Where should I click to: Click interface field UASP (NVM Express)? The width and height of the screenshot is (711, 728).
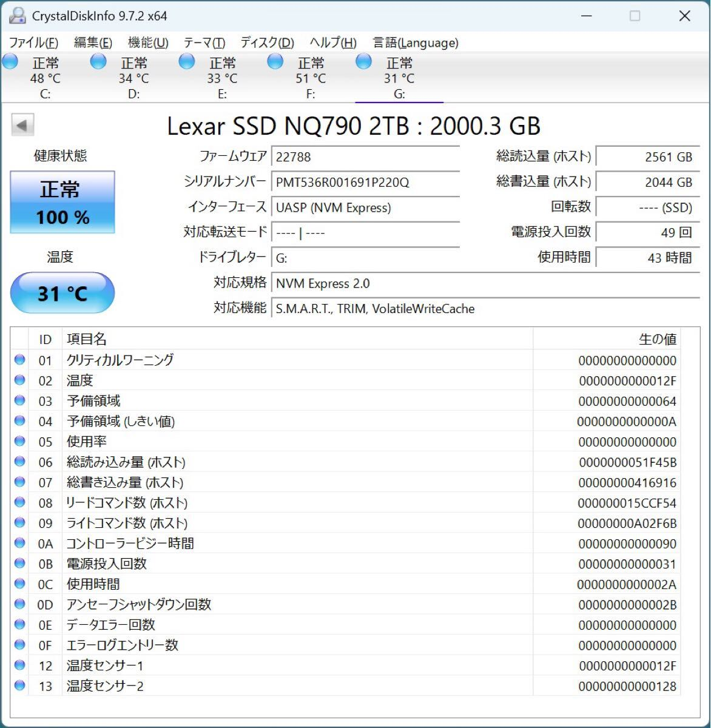point(365,207)
